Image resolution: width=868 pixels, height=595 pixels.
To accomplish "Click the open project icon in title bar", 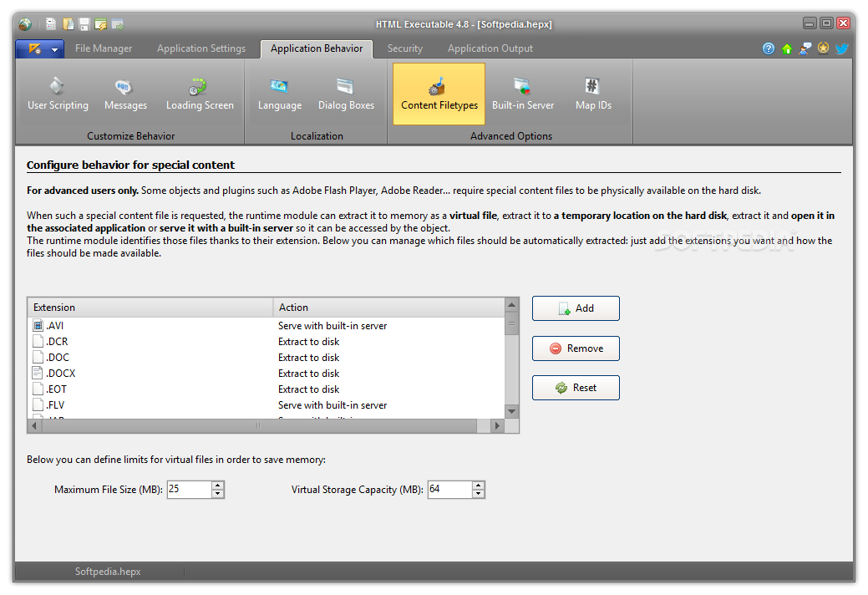I will 69,23.
